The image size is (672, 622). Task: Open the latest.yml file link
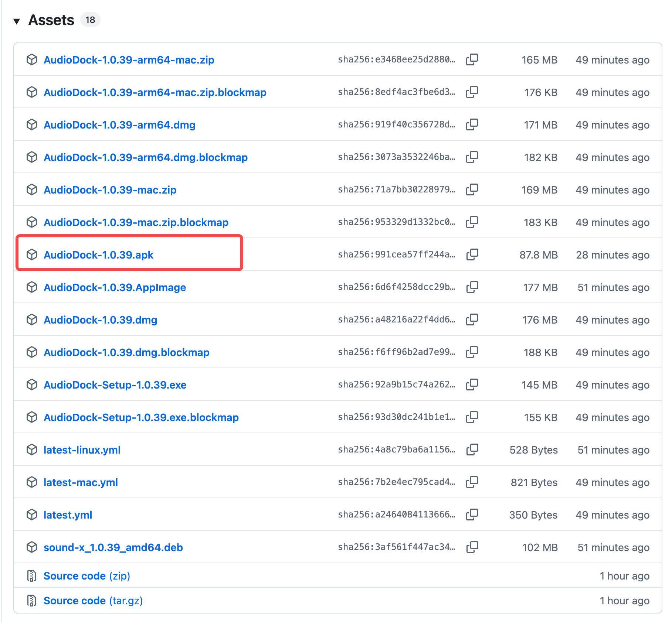(68, 515)
